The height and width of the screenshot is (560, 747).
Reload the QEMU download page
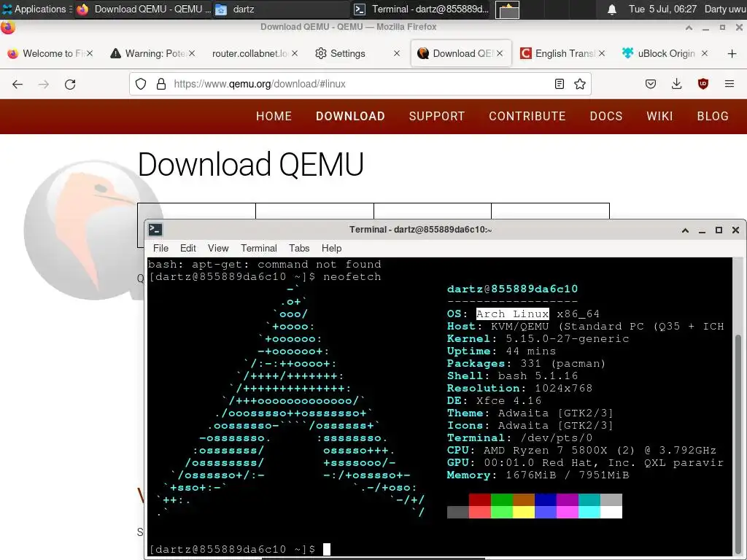coord(70,85)
